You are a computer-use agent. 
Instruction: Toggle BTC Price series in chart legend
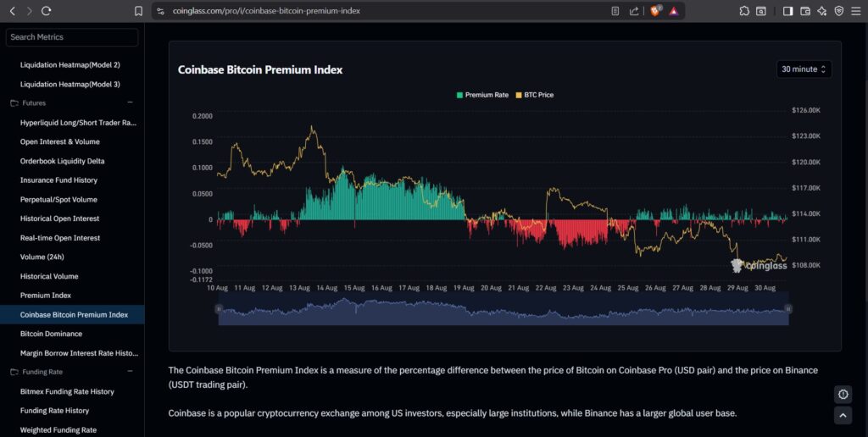[x=534, y=95]
